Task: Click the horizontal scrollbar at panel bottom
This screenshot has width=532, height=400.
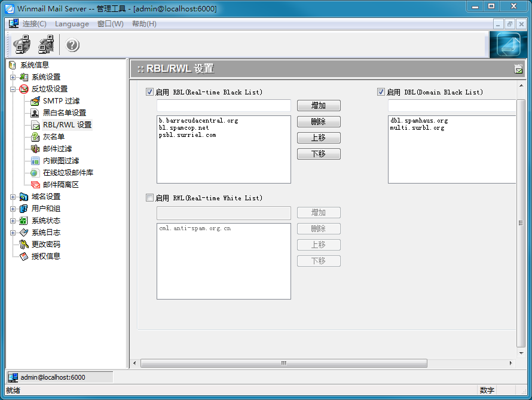Action: pyautogui.click(x=284, y=363)
